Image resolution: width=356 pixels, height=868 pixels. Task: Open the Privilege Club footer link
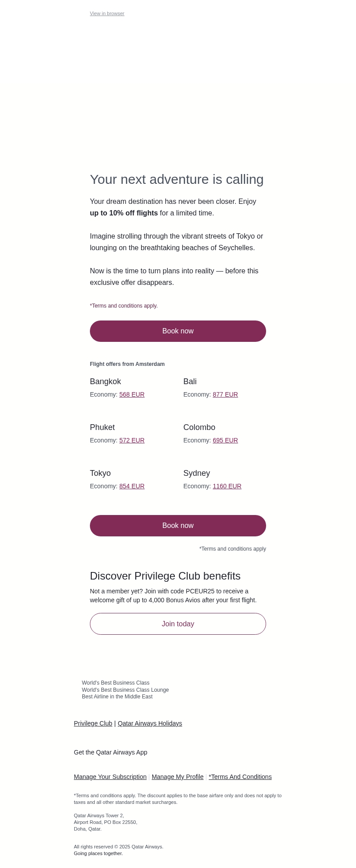[x=93, y=724]
